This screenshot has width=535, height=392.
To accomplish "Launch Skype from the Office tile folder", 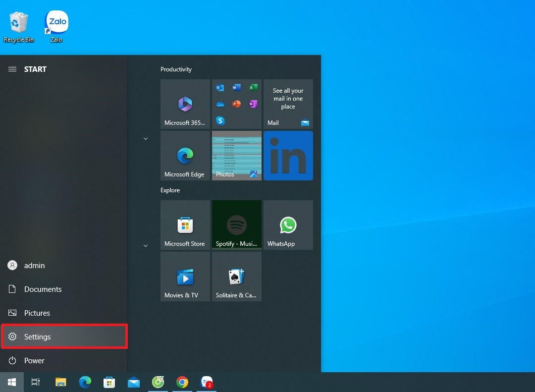I will point(220,120).
